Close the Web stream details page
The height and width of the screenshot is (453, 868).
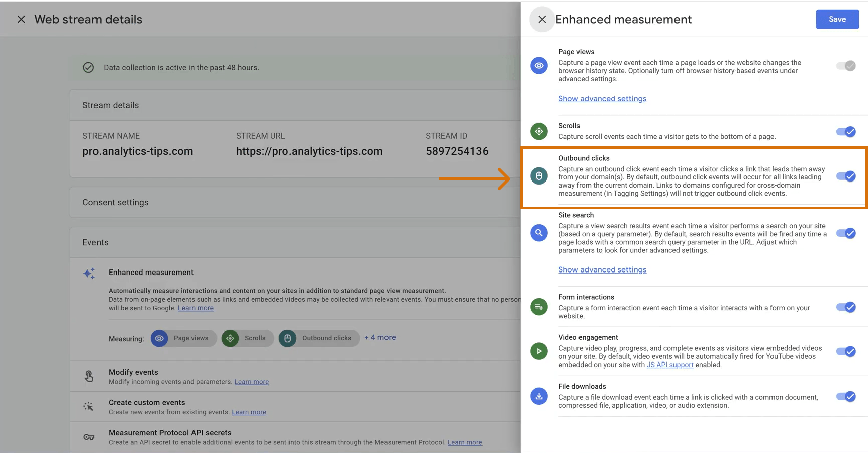tap(21, 19)
